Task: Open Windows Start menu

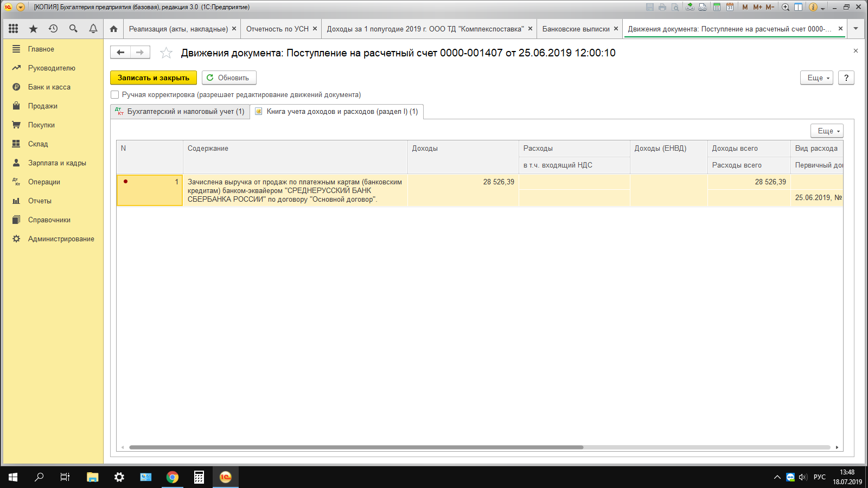Action: (13, 477)
